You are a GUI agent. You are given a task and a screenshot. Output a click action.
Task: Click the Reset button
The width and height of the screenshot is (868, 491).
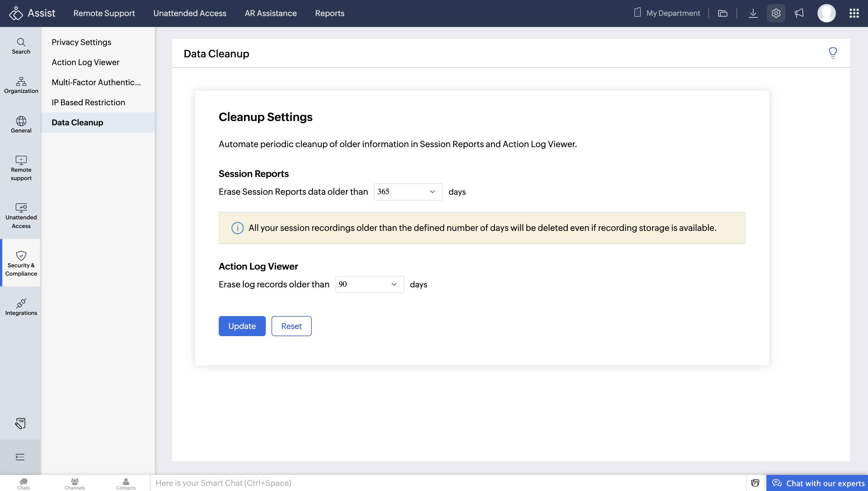tap(291, 326)
